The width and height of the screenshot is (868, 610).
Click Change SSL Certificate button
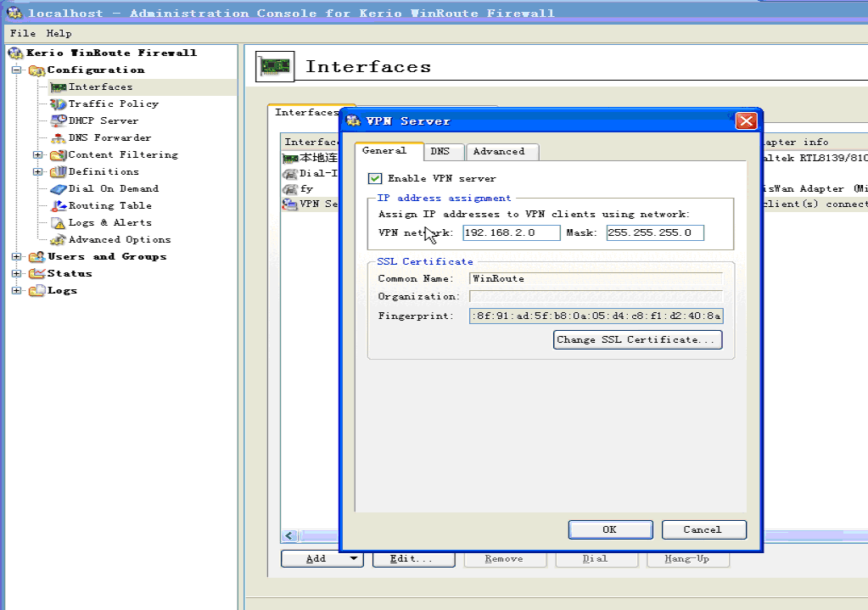click(x=637, y=339)
